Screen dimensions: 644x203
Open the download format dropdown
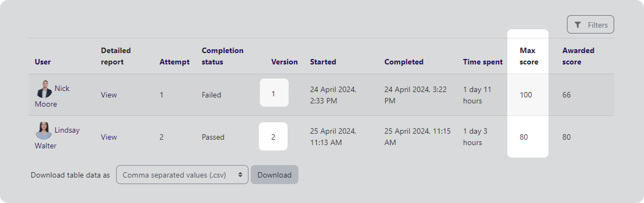coord(182,175)
